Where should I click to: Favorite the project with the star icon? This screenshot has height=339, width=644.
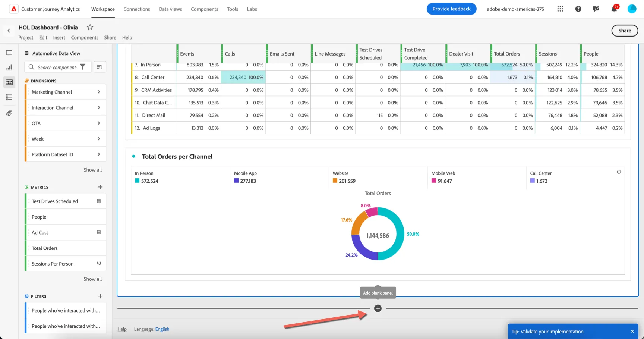(x=90, y=27)
